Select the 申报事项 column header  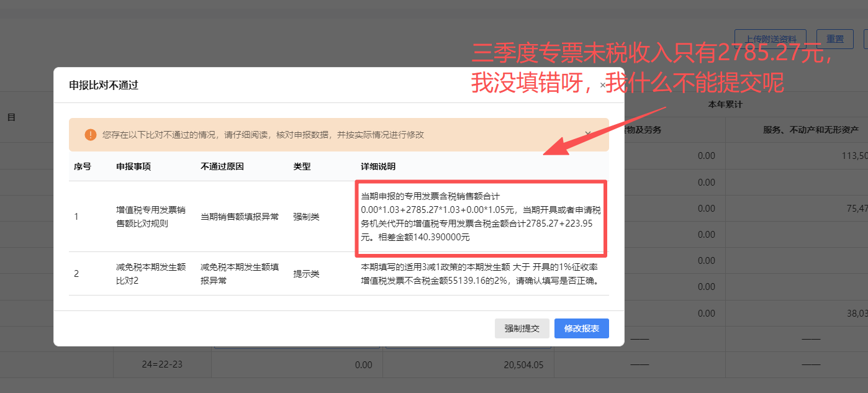[133, 167]
